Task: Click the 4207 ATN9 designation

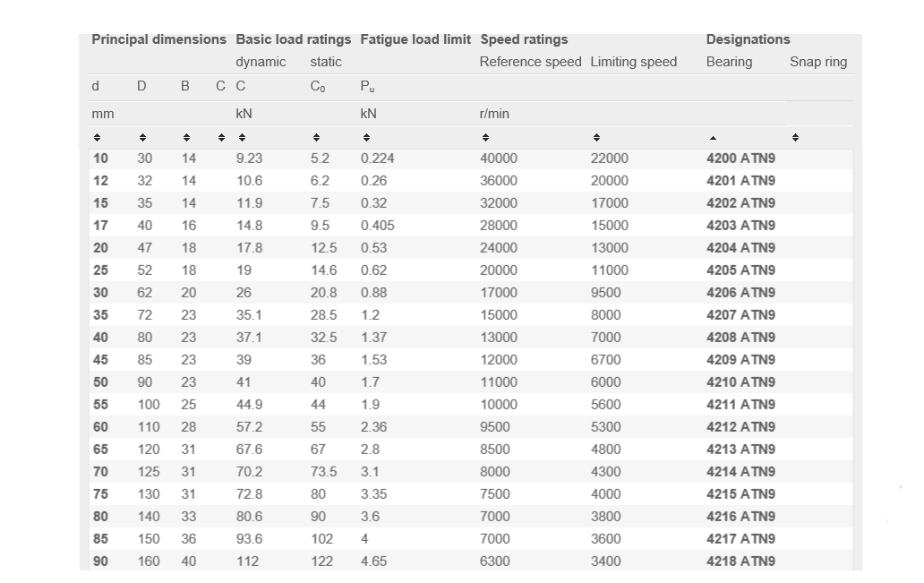Action: click(x=740, y=315)
